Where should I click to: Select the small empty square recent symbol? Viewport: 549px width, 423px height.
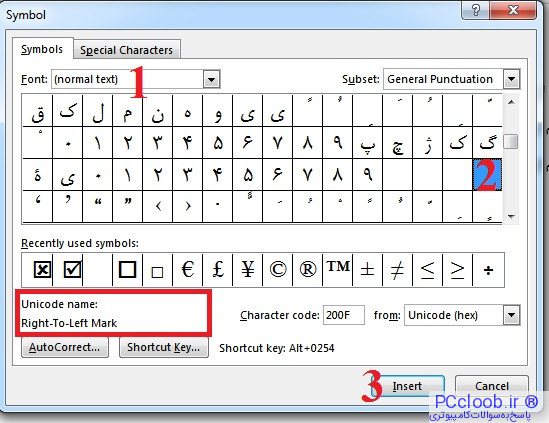pos(157,272)
